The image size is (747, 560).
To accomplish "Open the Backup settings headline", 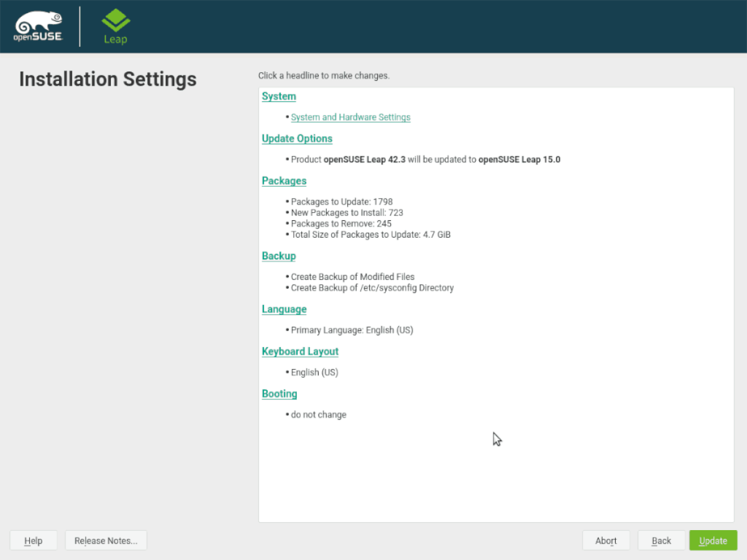I will (279, 255).
